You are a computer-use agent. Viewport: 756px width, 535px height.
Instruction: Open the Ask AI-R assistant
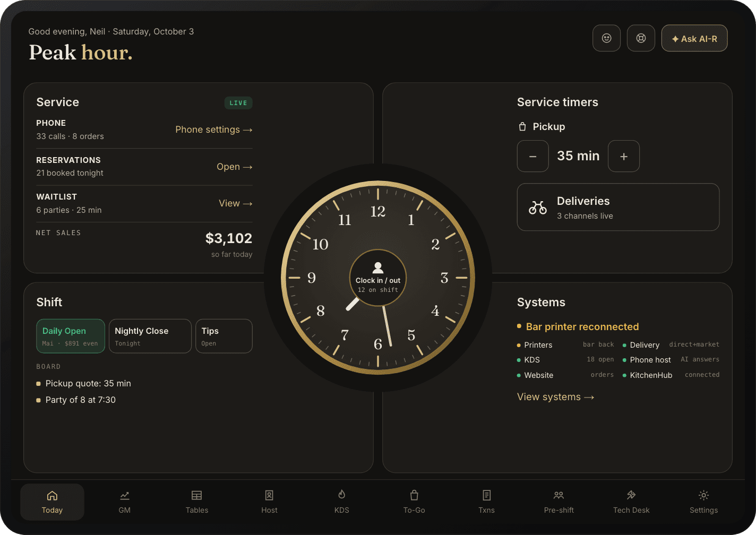694,38
